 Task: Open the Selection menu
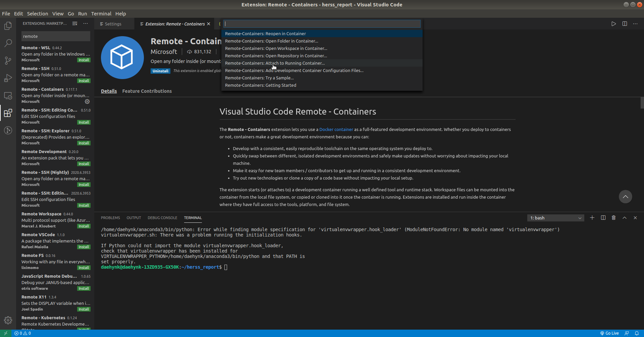tap(38, 14)
